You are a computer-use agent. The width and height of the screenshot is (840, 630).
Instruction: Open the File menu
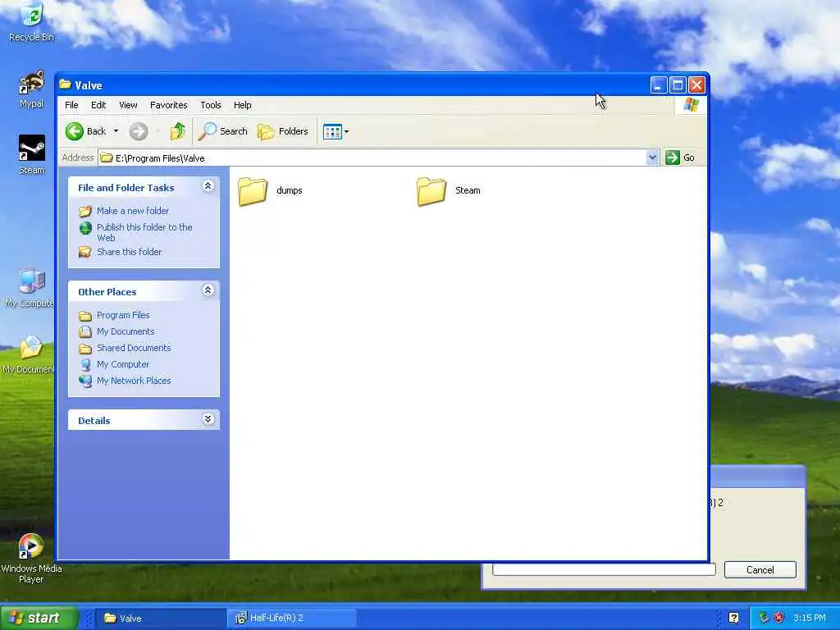tap(71, 105)
